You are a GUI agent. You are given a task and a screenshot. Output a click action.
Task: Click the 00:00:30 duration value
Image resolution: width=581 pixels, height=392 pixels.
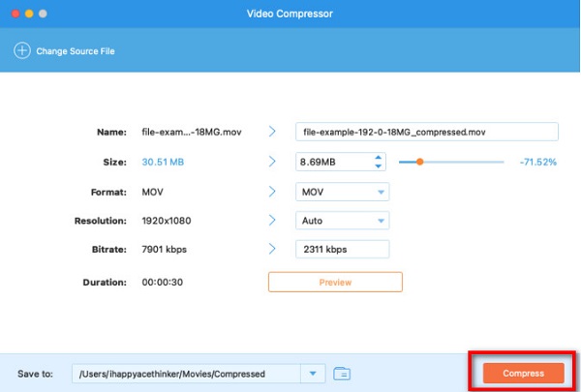(163, 283)
